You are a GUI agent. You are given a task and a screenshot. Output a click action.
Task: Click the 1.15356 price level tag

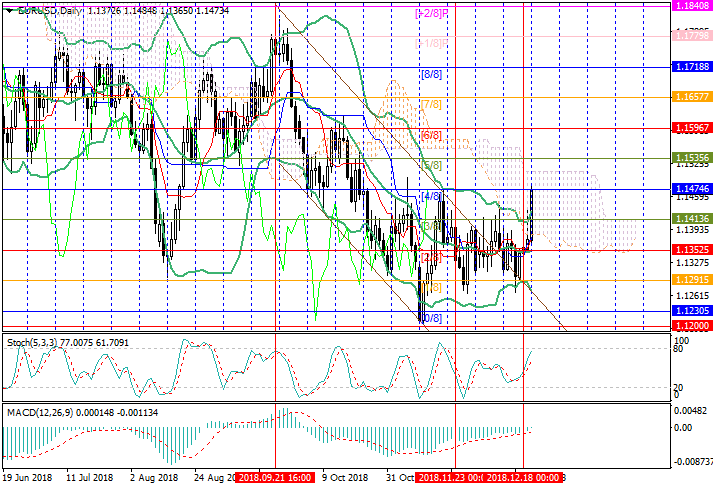coord(691,158)
